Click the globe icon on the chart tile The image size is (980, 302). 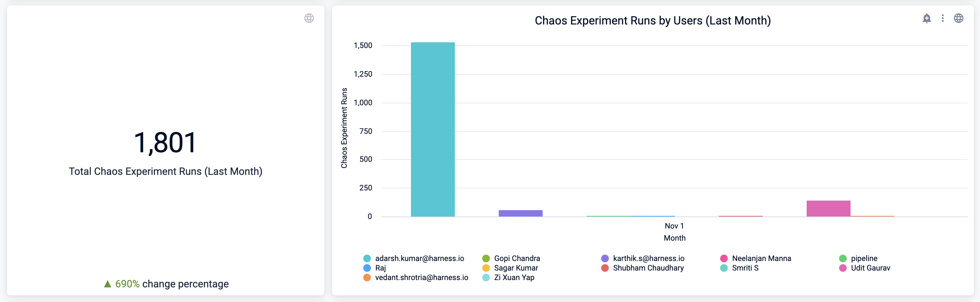tap(959, 18)
